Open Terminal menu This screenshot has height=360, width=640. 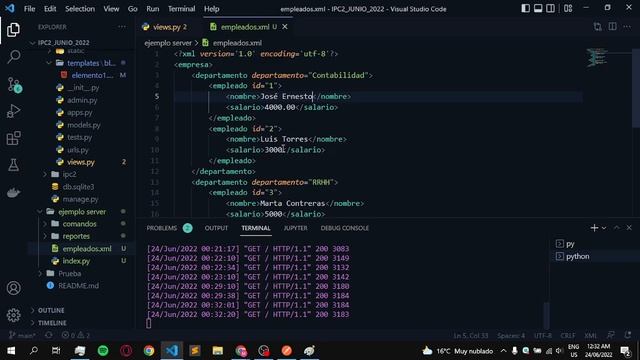pos(181,9)
